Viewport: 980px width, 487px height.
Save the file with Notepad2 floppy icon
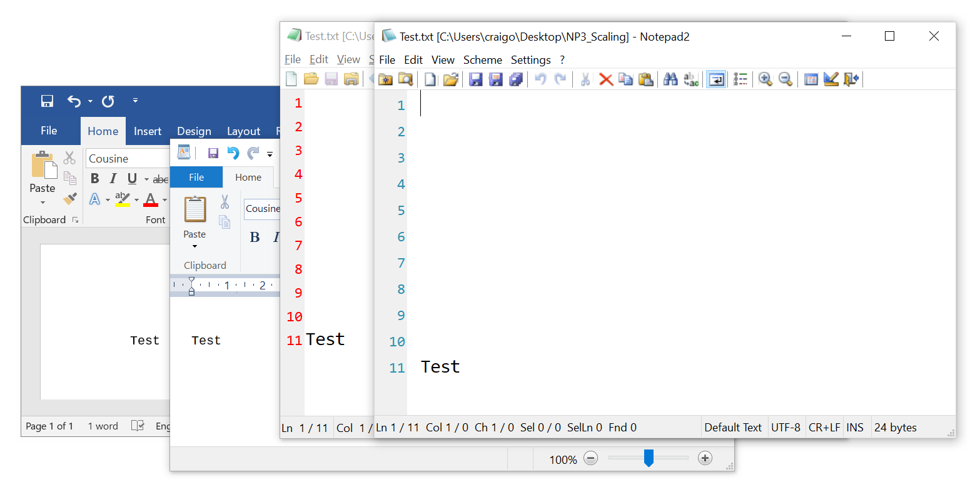coord(476,79)
